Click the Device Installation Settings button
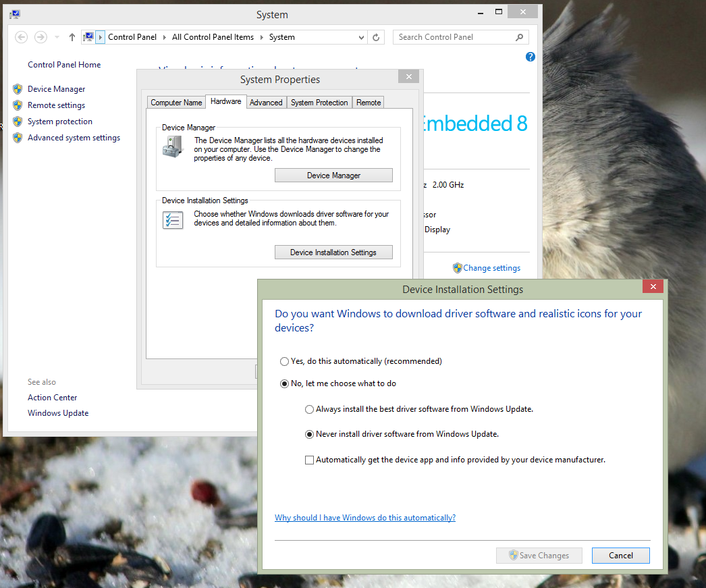 [333, 252]
